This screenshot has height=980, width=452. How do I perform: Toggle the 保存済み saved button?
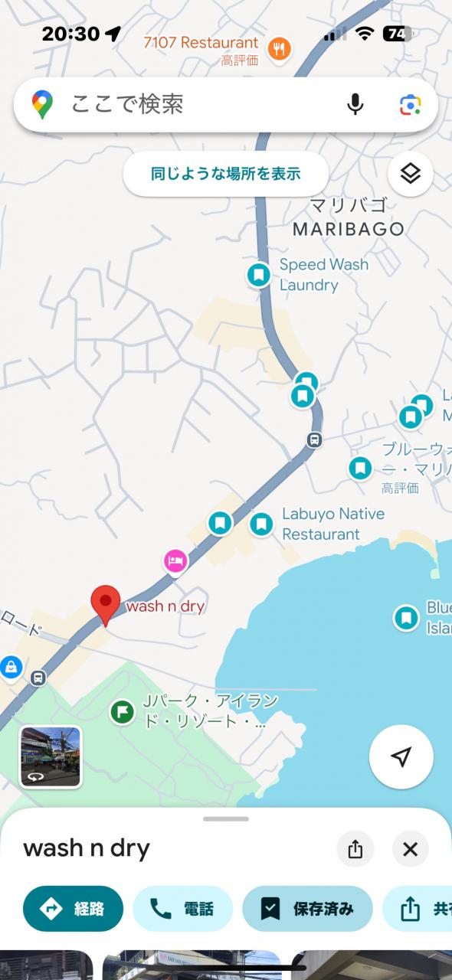pyautogui.click(x=307, y=909)
